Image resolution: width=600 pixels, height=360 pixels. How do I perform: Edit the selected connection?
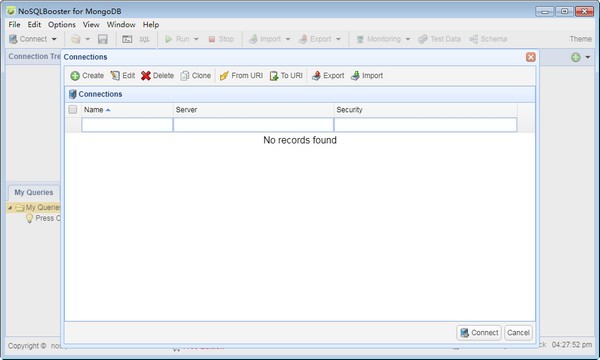123,76
